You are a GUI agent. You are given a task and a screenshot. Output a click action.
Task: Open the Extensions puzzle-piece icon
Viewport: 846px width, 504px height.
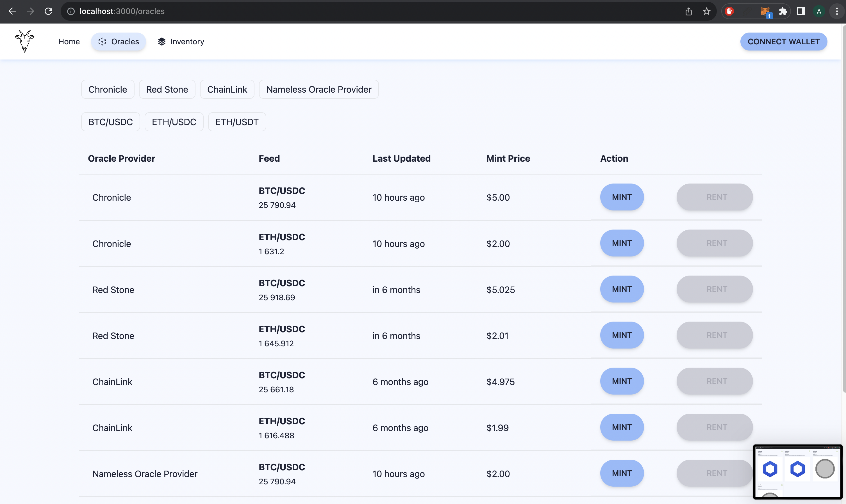pos(783,11)
